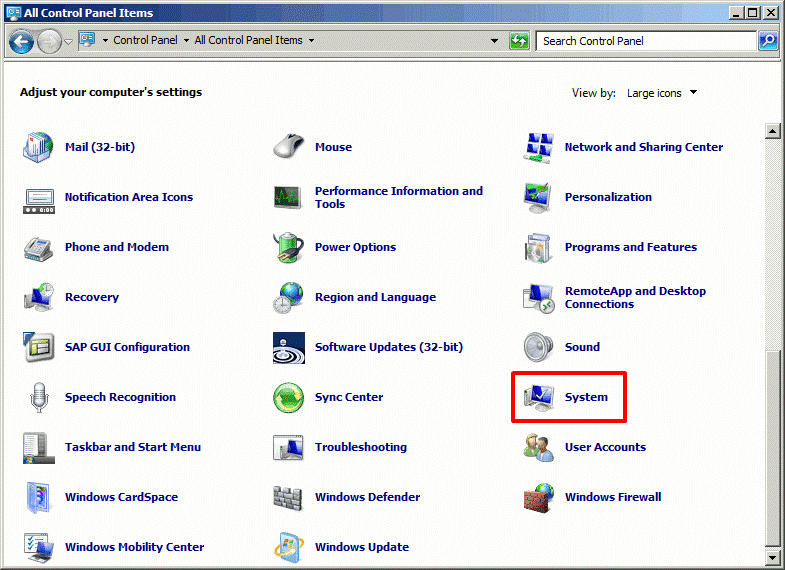This screenshot has height=570, width=785.
Task: Click the Back navigation arrow
Action: 21,42
